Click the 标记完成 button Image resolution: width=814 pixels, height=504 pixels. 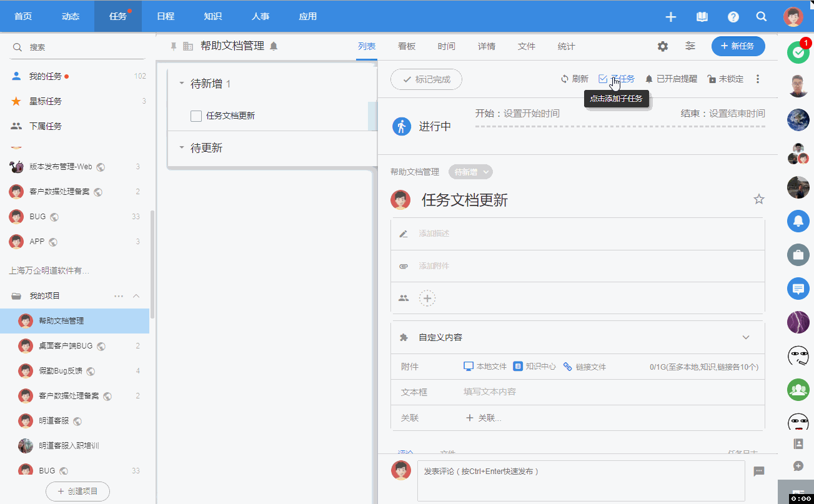point(426,79)
